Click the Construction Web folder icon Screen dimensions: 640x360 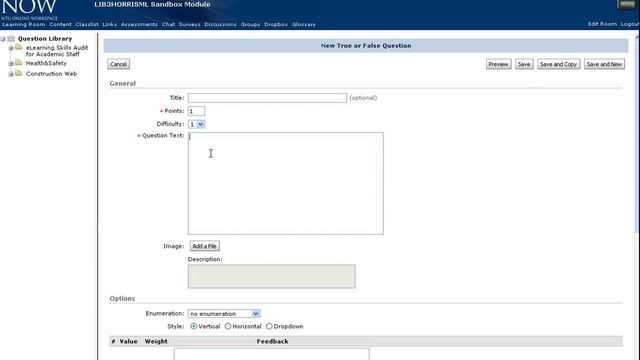pyautogui.click(x=18, y=73)
